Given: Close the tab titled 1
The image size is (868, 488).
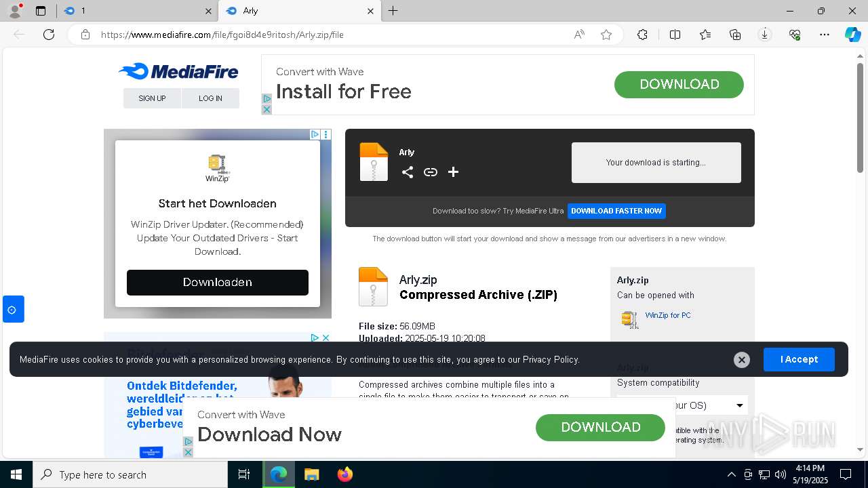Looking at the screenshot, I should pos(208,11).
